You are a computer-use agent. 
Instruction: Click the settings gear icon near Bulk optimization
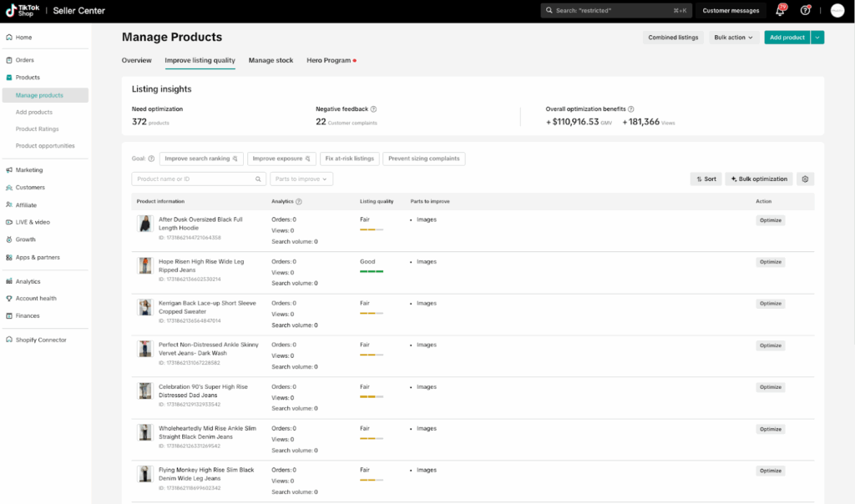(x=805, y=179)
